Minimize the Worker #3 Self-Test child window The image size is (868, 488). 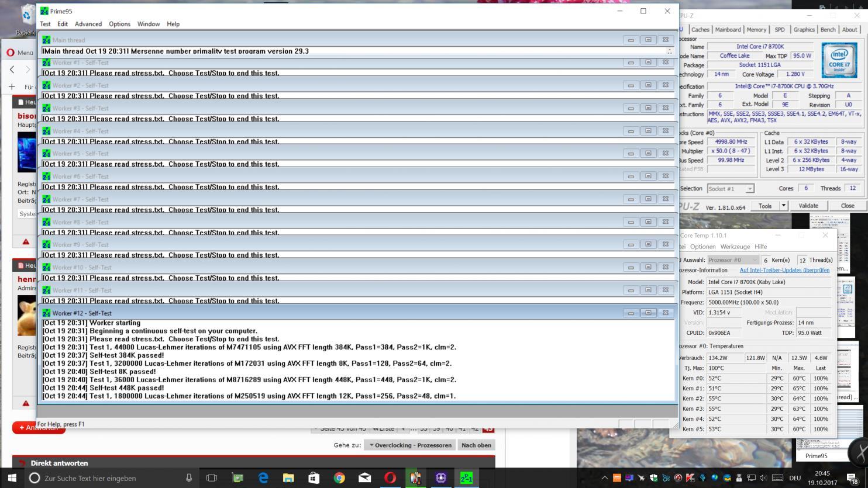[631, 108]
